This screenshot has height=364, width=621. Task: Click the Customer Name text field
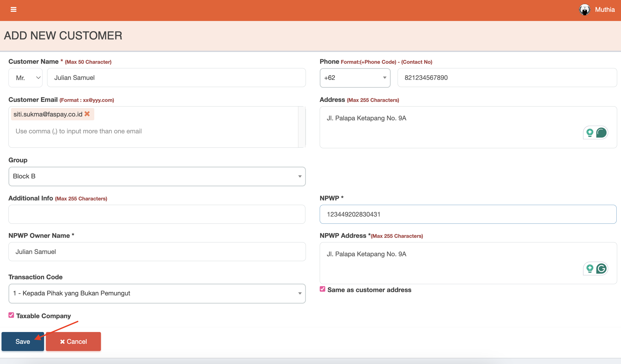176,78
